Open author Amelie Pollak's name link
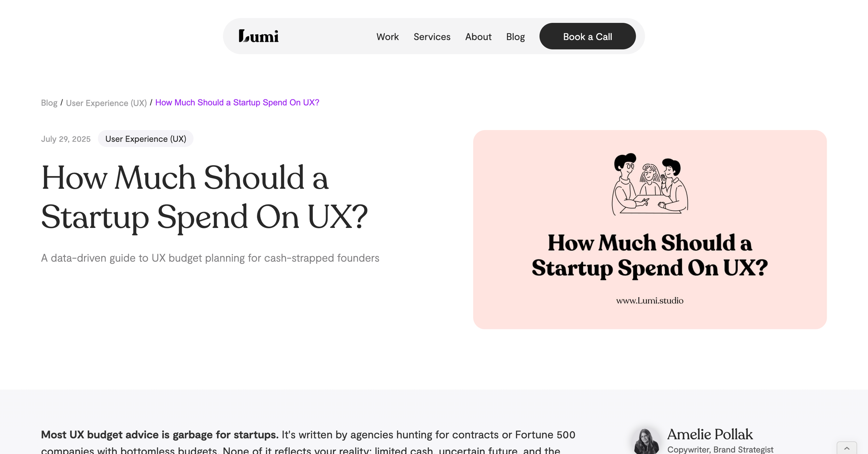 click(710, 434)
